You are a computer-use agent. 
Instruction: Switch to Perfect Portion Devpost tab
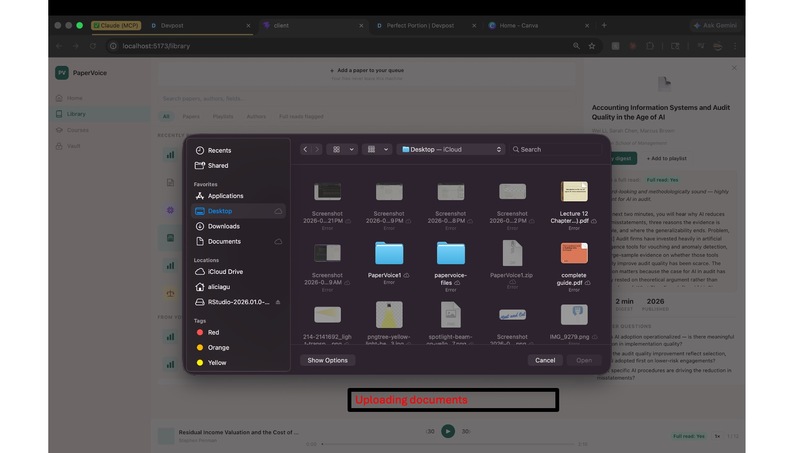click(x=426, y=25)
